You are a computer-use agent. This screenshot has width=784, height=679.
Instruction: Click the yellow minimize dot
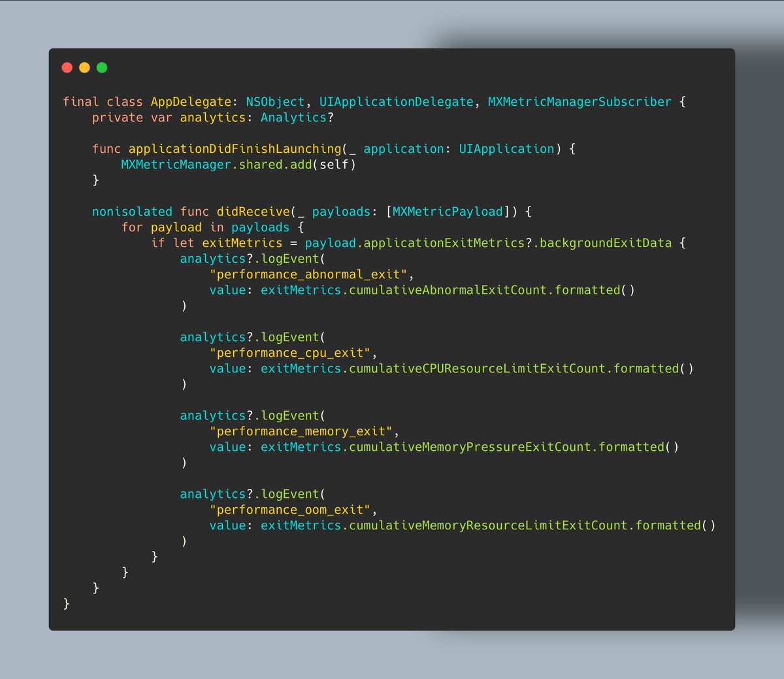(x=84, y=67)
